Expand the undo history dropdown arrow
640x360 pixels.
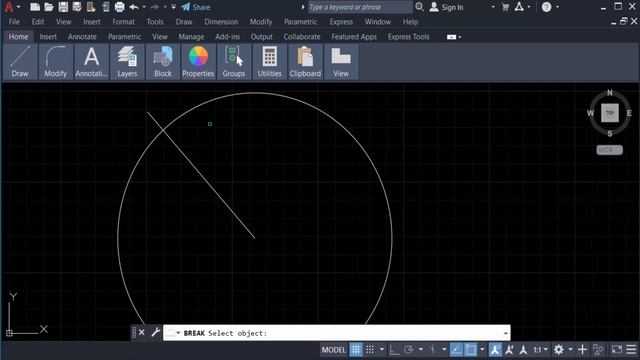[x=144, y=7]
